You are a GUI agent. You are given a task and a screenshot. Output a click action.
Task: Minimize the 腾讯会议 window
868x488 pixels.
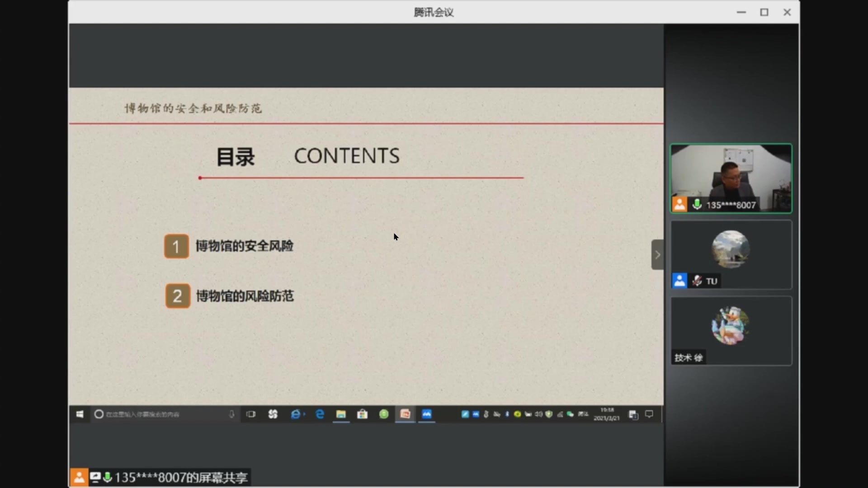741,12
